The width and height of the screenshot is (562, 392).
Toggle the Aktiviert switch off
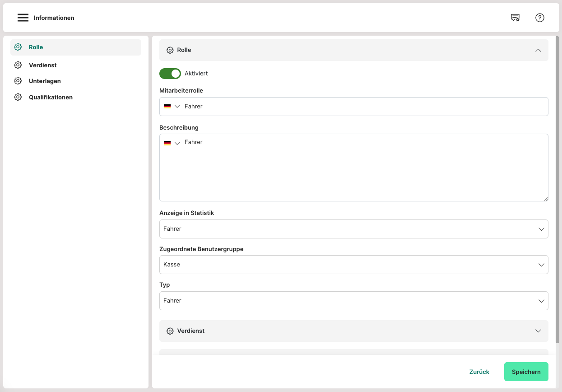coord(170,74)
